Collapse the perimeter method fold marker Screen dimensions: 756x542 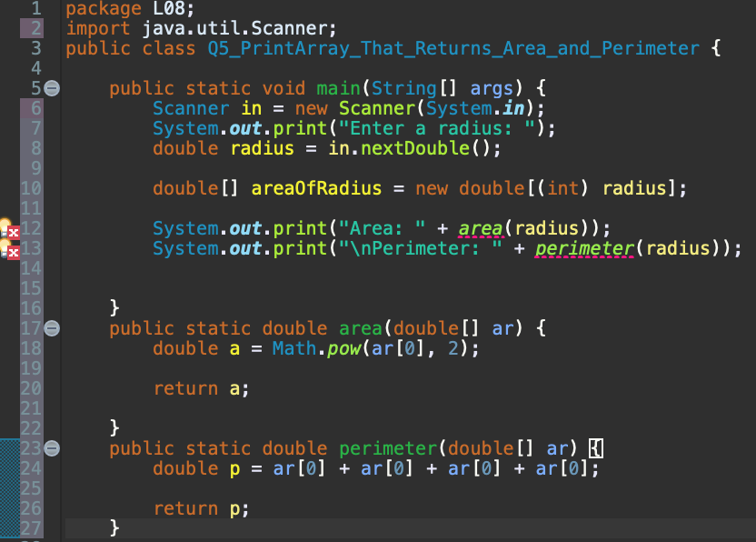[53, 448]
